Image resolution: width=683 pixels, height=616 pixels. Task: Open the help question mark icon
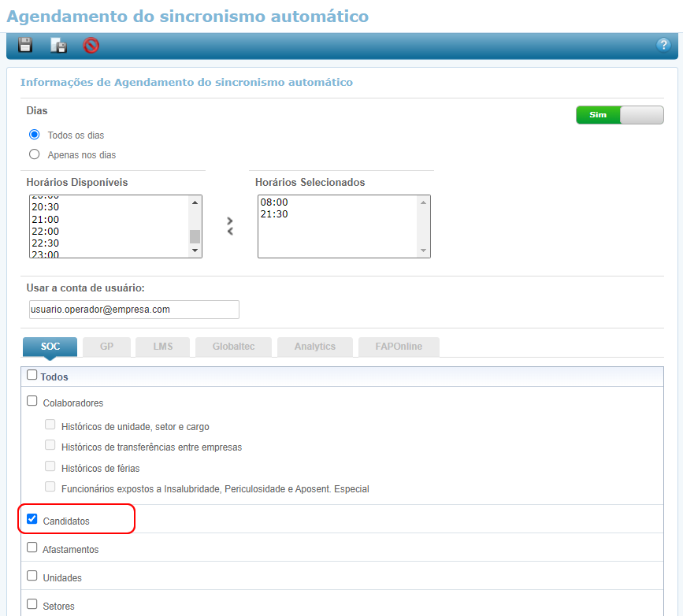[x=663, y=45]
